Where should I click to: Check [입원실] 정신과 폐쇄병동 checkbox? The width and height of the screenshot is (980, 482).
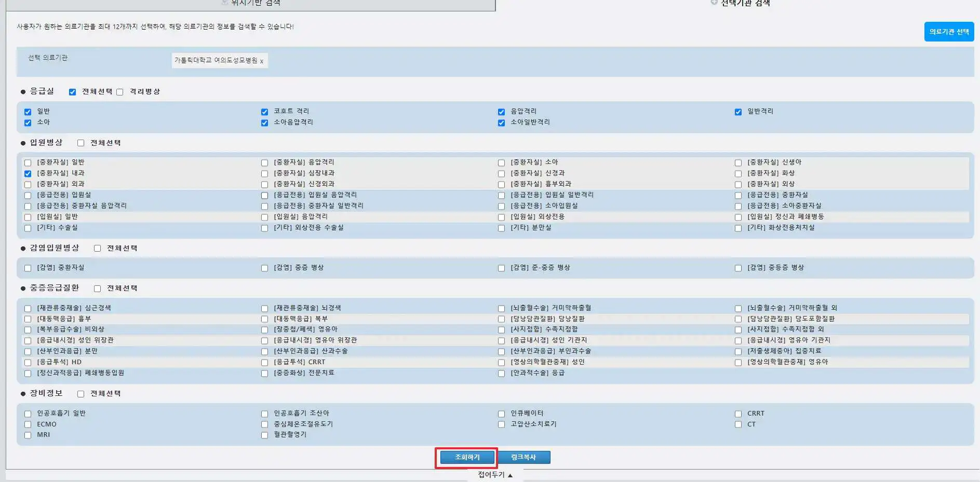tap(738, 217)
